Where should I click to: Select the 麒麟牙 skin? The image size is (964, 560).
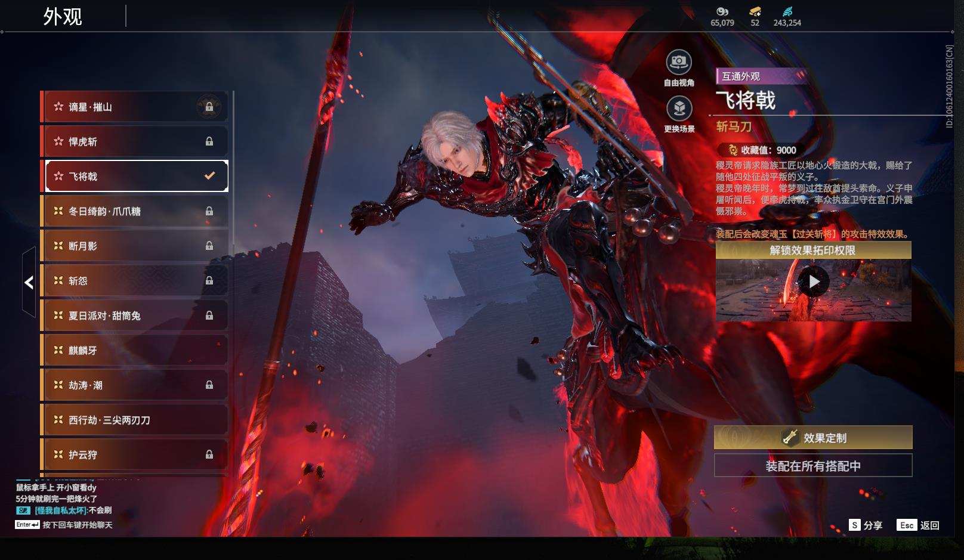coord(135,350)
